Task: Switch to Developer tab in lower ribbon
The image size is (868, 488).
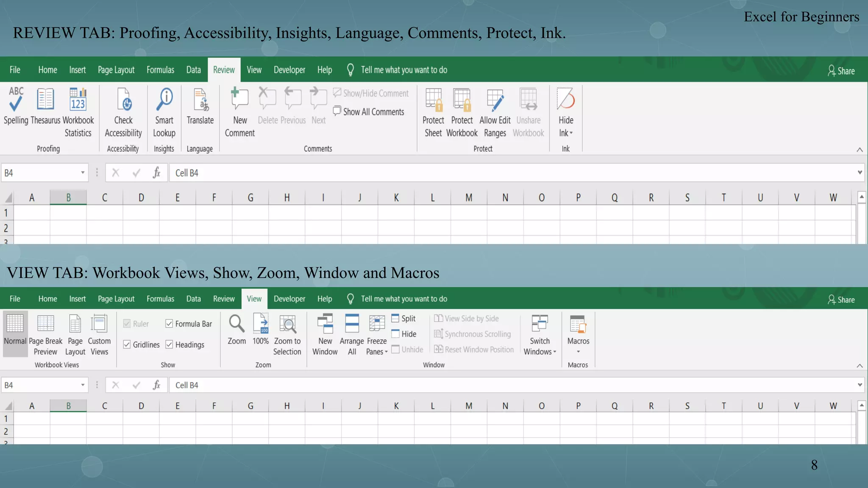Action: pyautogui.click(x=289, y=299)
